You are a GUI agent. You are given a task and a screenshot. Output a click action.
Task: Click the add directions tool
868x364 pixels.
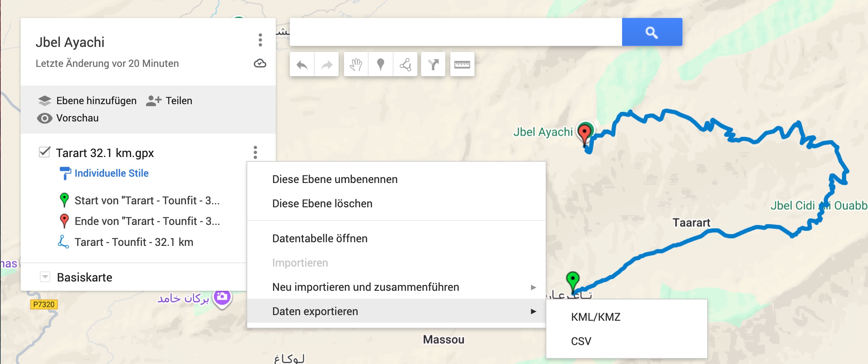(433, 64)
